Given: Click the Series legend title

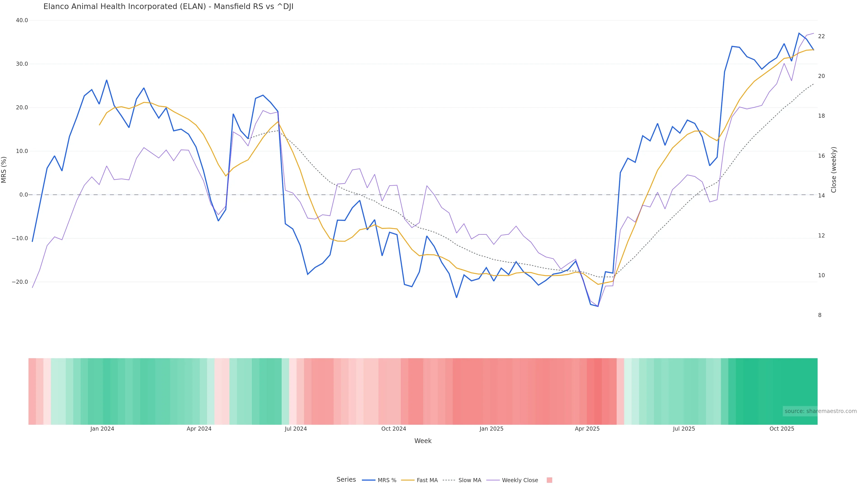Looking at the screenshot, I should click(x=346, y=480).
